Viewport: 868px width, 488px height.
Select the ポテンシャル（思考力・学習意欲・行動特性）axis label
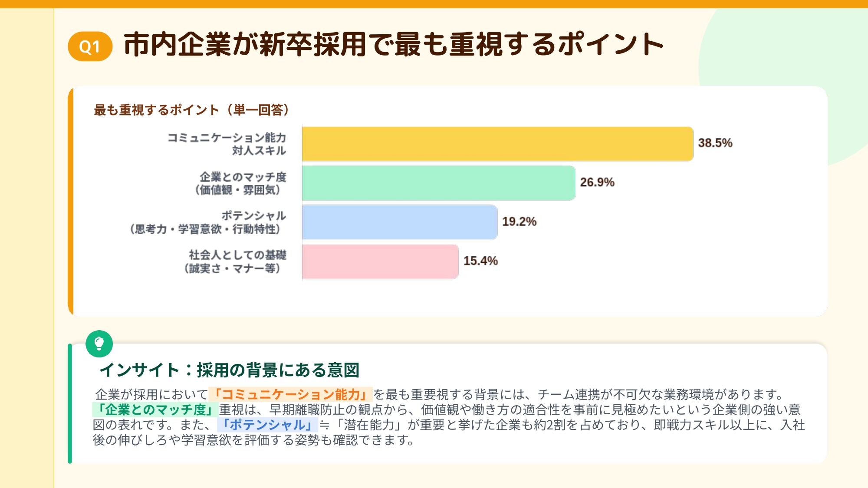pyautogui.click(x=207, y=222)
